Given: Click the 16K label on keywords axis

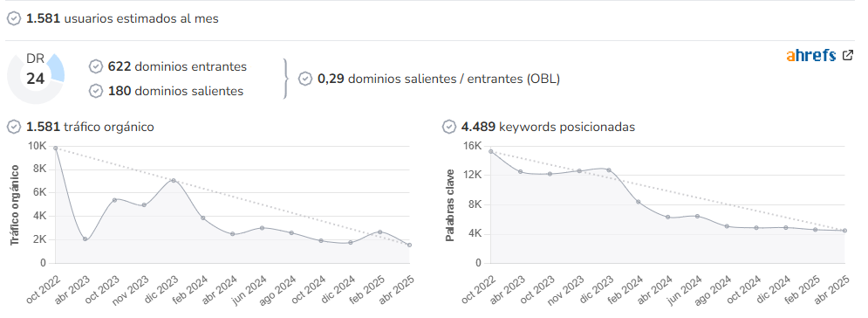Looking at the screenshot, I should pos(472,146).
